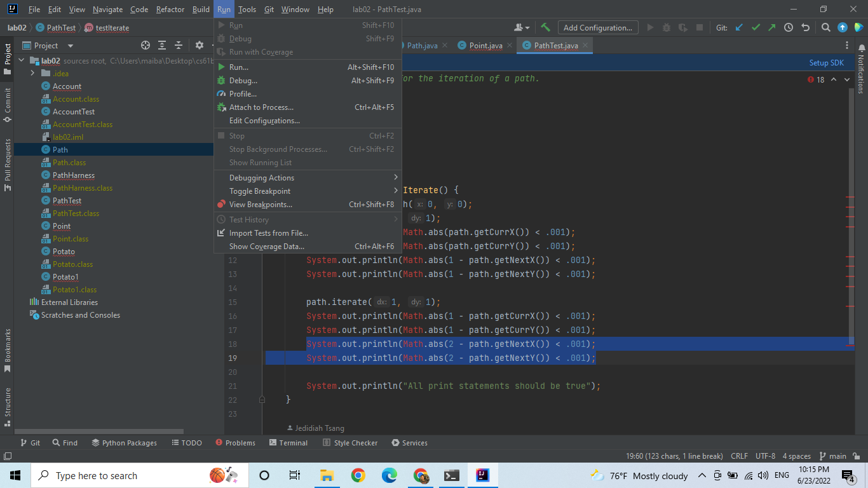868x488 pixels.
Task: Click the Git Commit checkmark icon
Action: pos(756,27)
